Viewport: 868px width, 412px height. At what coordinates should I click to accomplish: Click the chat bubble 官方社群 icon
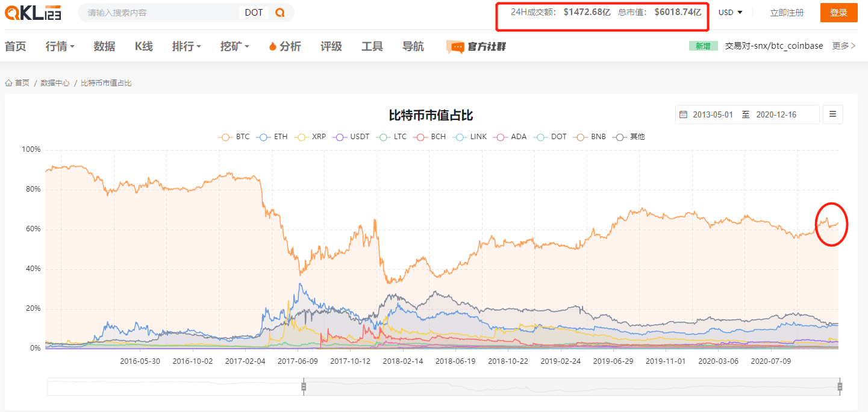click(x=455, y=47)
